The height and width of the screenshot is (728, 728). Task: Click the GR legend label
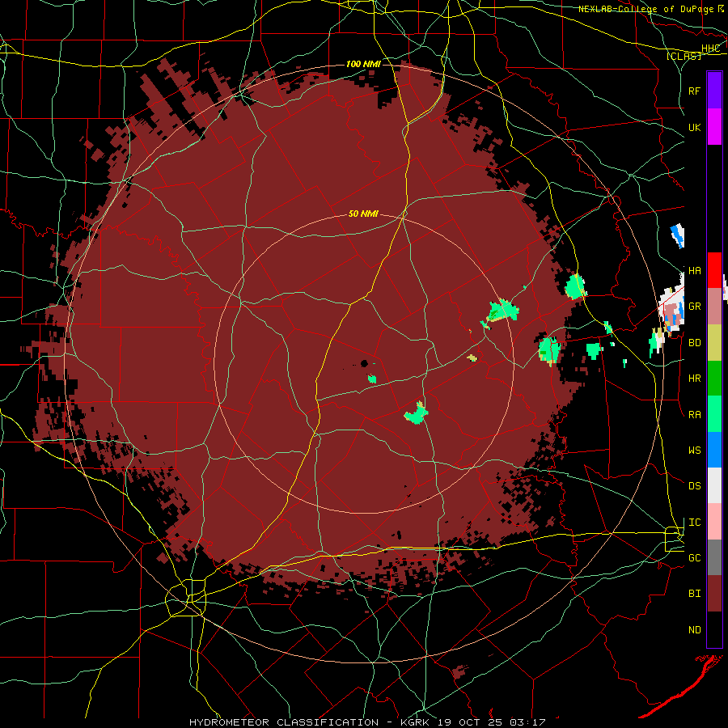pos(695,307)
